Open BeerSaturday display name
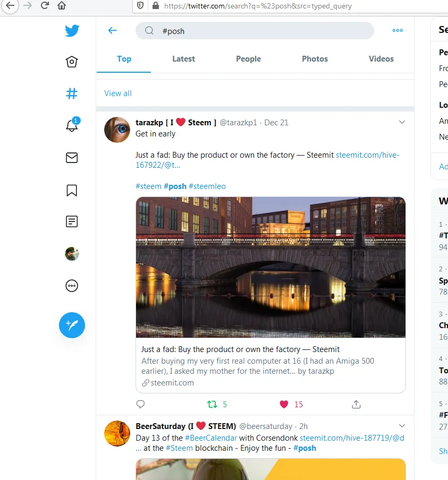Screen dimensions: 448x480 [x=185, y=426]
